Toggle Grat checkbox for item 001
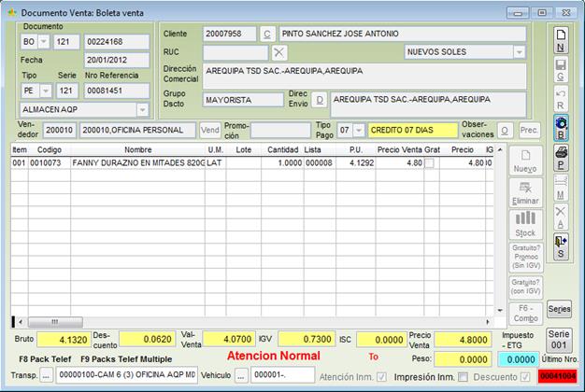This screenshot has height=392, width=585. (430, 163)
